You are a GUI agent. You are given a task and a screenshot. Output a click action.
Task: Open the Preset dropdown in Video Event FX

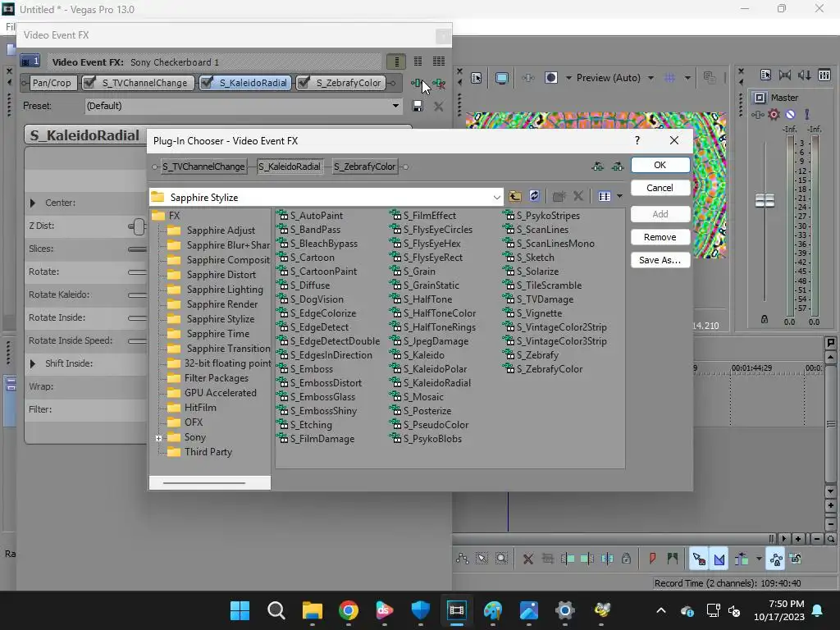click(x=395, y=106)
